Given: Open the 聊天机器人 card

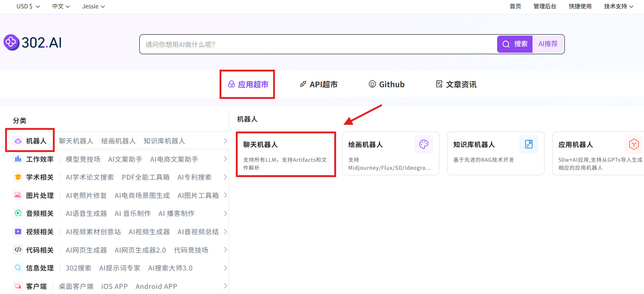Looking at the screenshot, I should point(286,154).
